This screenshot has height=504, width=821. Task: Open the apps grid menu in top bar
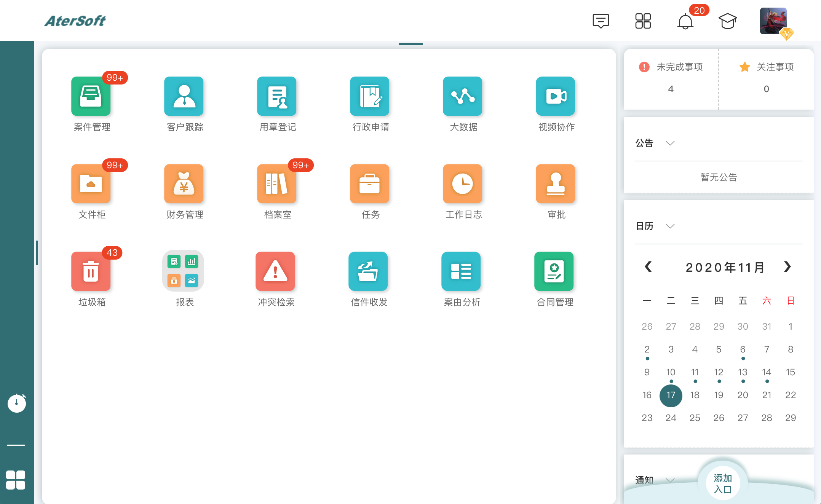(x=644, y=22)
